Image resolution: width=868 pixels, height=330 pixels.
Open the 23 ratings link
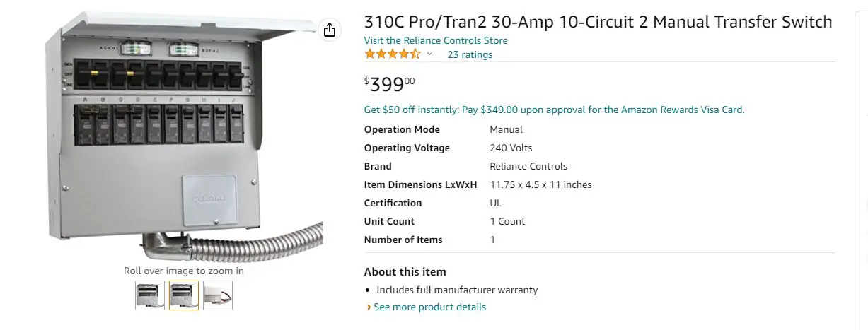pyautogui.click(x=470, y=54)
